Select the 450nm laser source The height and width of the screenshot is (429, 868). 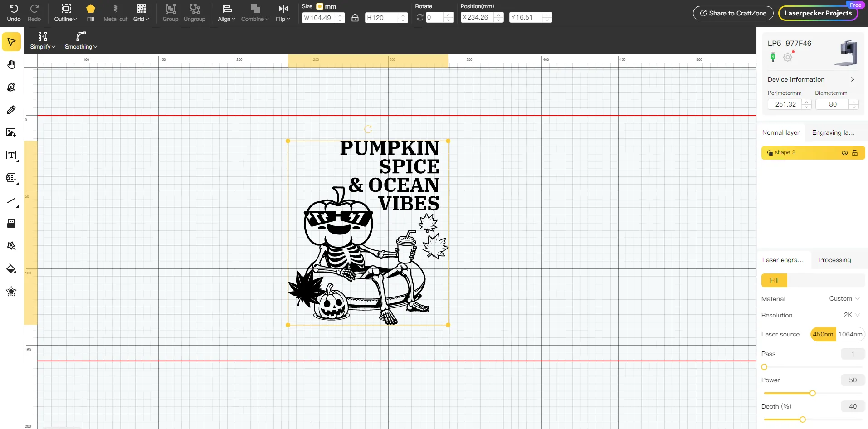tap(823, 334)
